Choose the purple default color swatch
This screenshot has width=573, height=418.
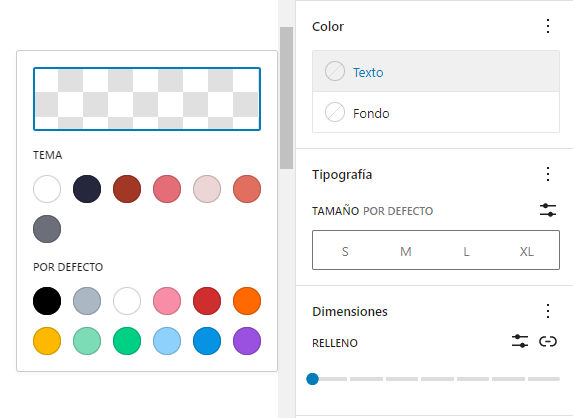coord(247,341)
